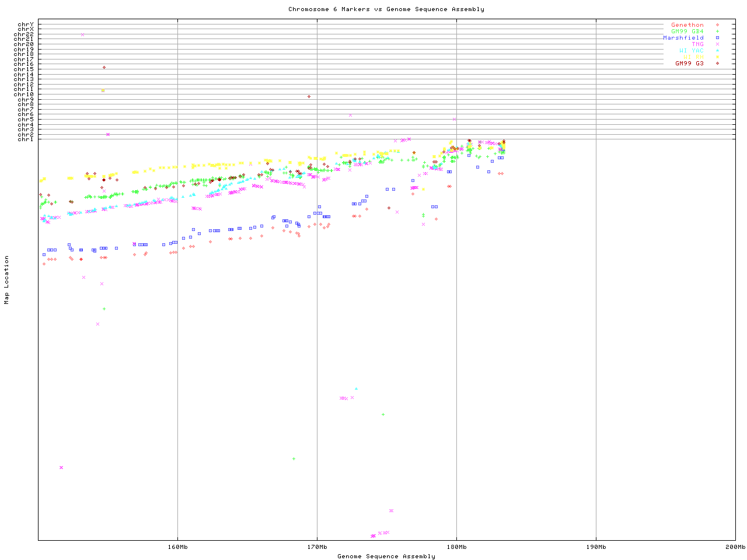Click the 160Mb x-axis tick label
Screen dimensions: 747x560
click(x=177, y=547)
